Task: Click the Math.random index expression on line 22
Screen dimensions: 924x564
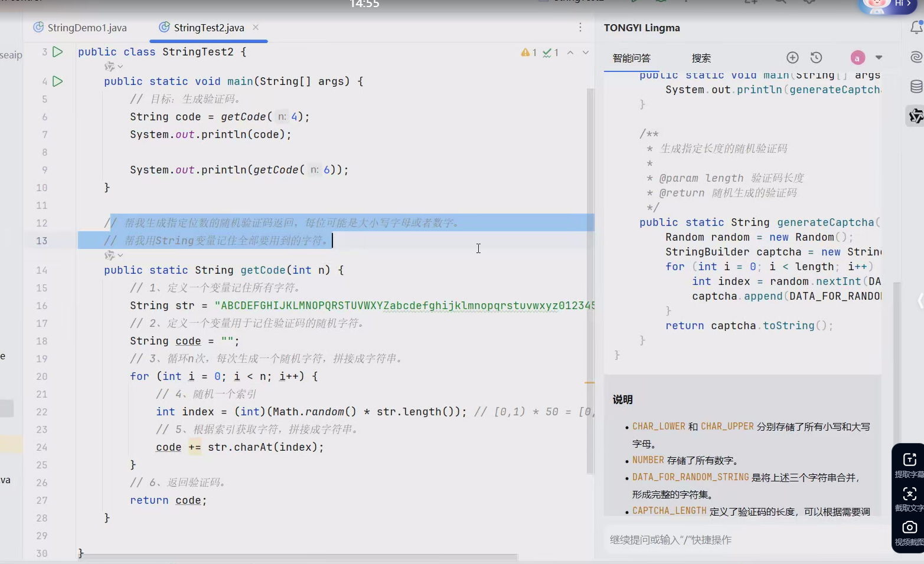Action: [311, 412]
